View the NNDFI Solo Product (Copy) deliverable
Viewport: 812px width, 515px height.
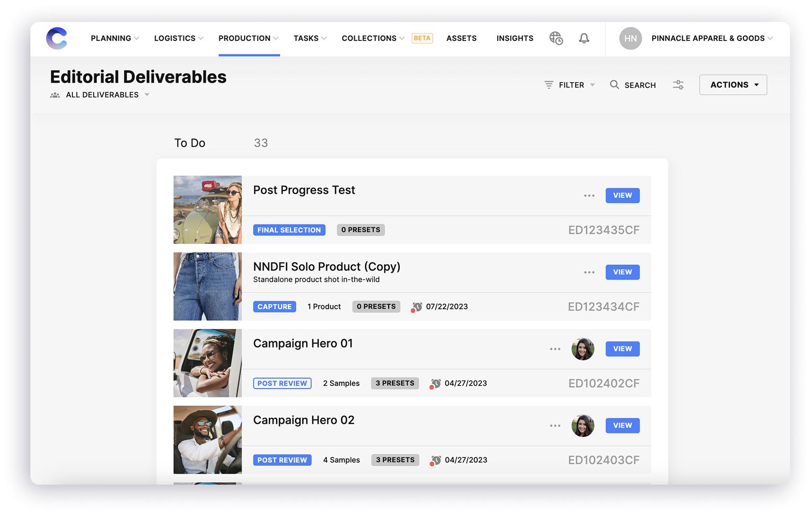(x=622, y=272)
